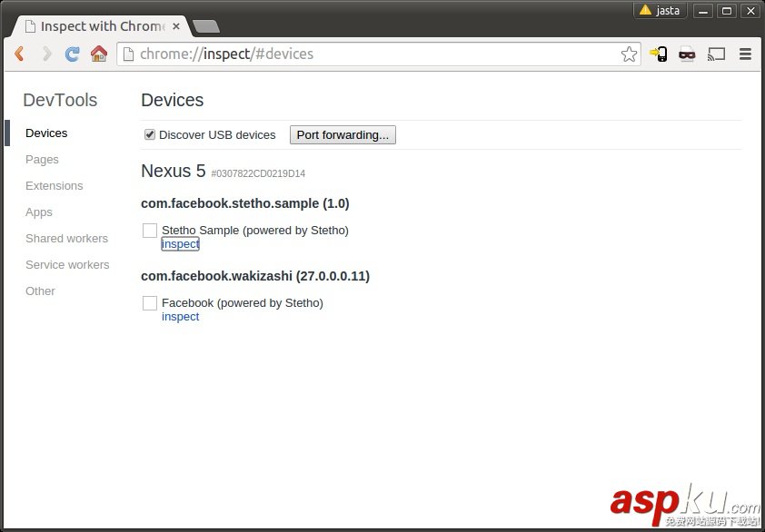Click Stetho Sample favicon placeholder box

[x=150, y=231]
